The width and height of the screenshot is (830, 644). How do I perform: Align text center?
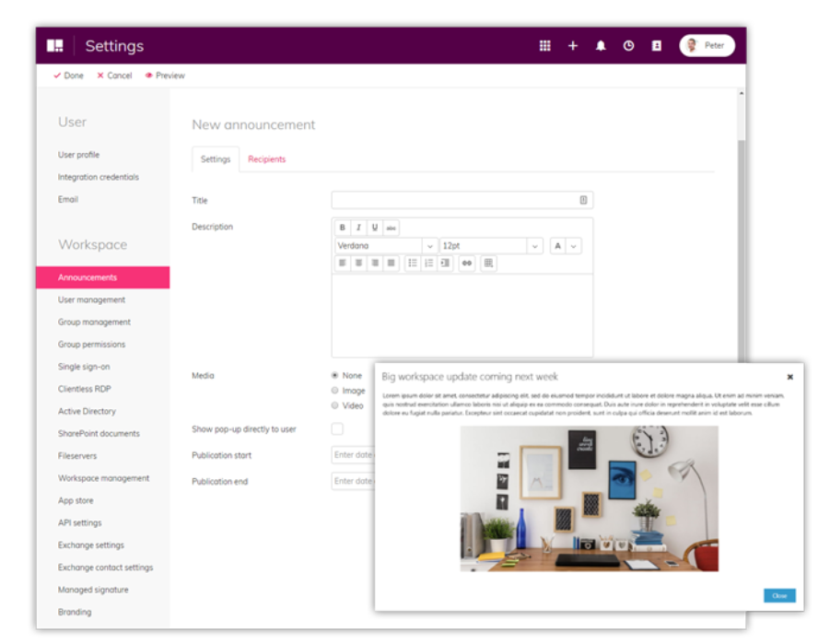pyautogui.click(x=359, y=263)
